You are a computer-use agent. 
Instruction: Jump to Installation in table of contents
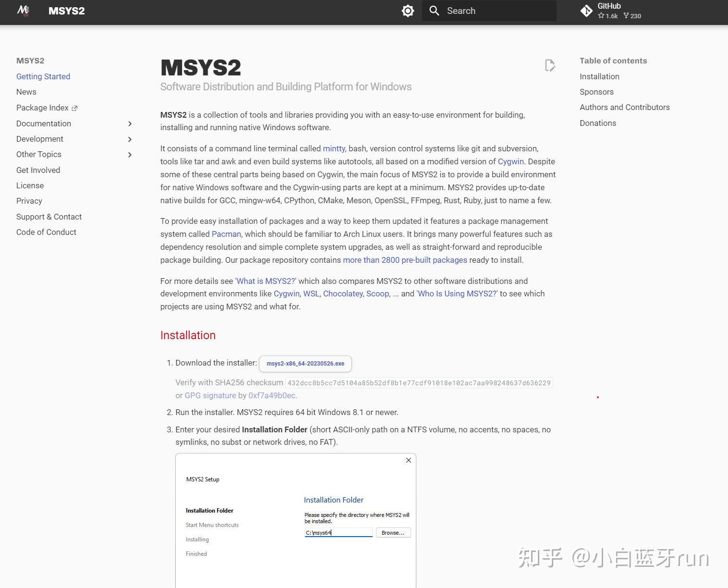599,76
